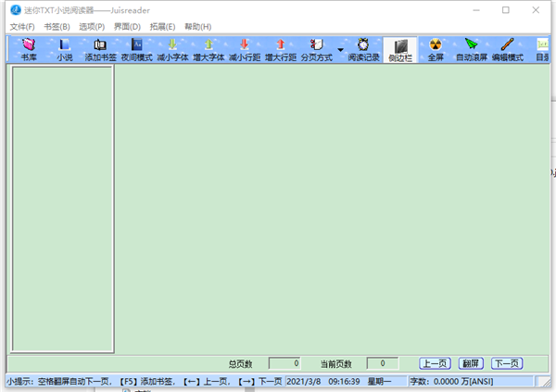Switch on 编辑模式 edit mode
Image resolution: width=556 pixels, height=392 pixels.
508,50
